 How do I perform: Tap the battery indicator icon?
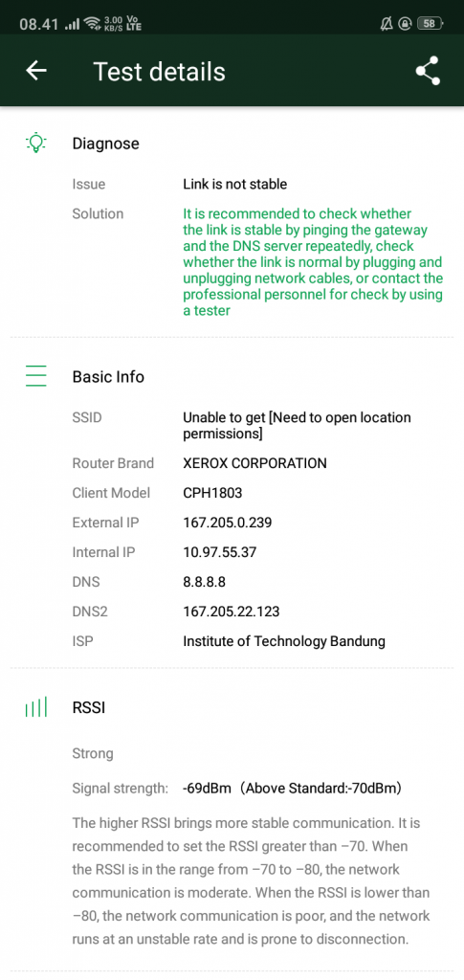click(430, 24)
